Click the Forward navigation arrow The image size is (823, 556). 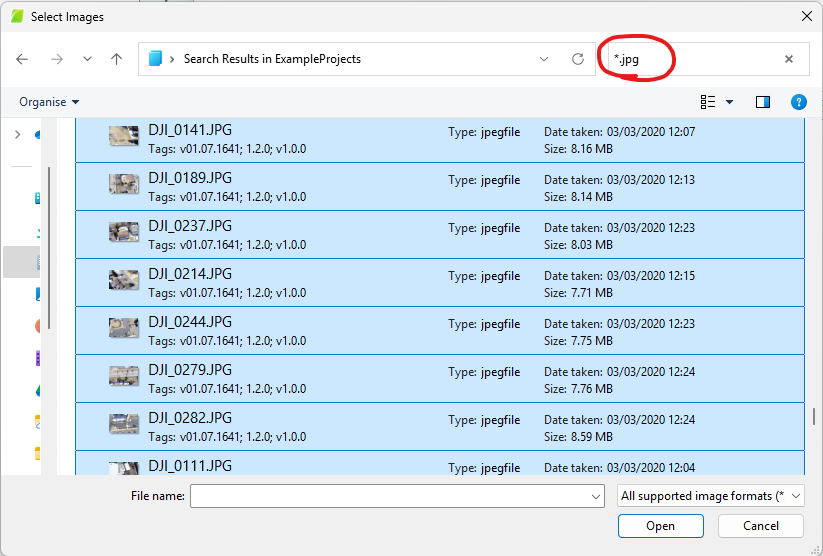(57, 59)
